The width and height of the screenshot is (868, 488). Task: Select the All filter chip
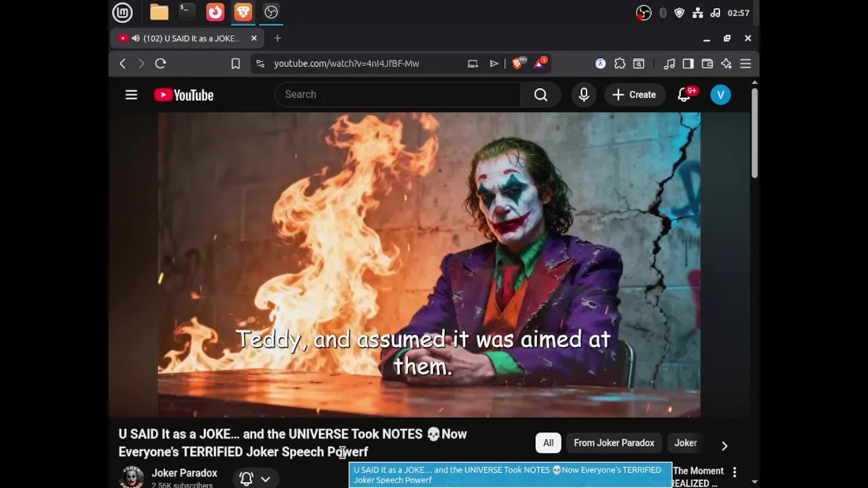548,443
